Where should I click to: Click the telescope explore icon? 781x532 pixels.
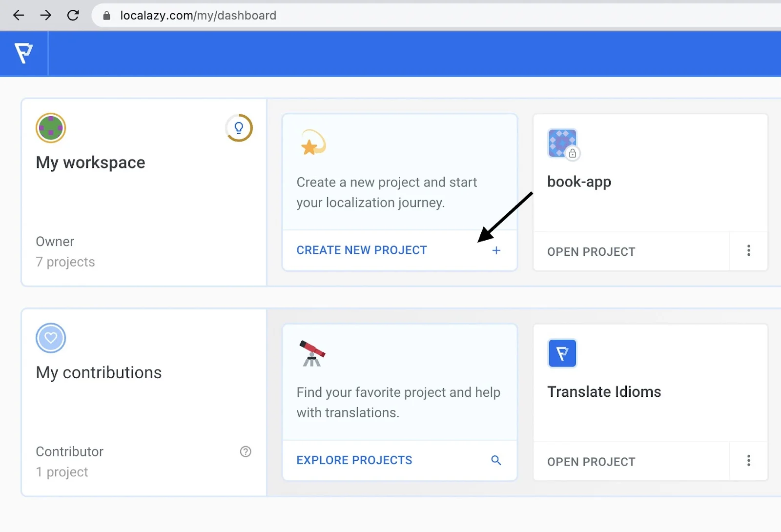[x=312, y=353]
